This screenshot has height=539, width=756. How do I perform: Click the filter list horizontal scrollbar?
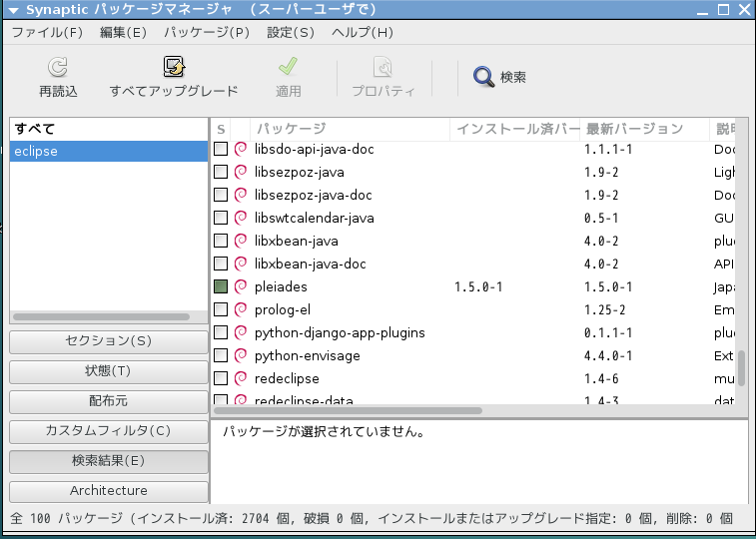click(101, 317)
